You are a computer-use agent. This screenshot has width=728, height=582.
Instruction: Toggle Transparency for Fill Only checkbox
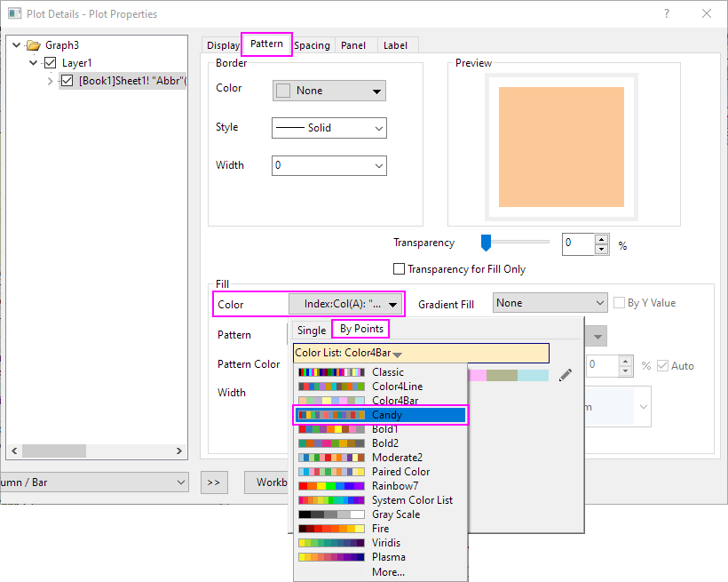pos(399,268)
